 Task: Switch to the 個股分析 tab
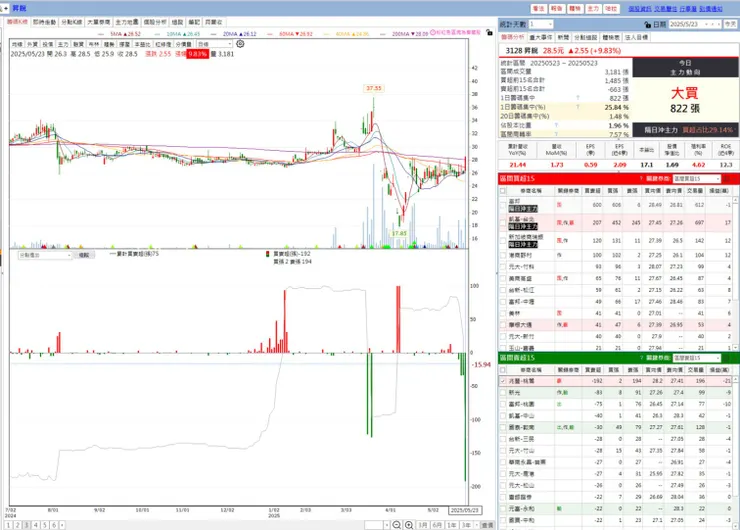(x=155, y=22)
